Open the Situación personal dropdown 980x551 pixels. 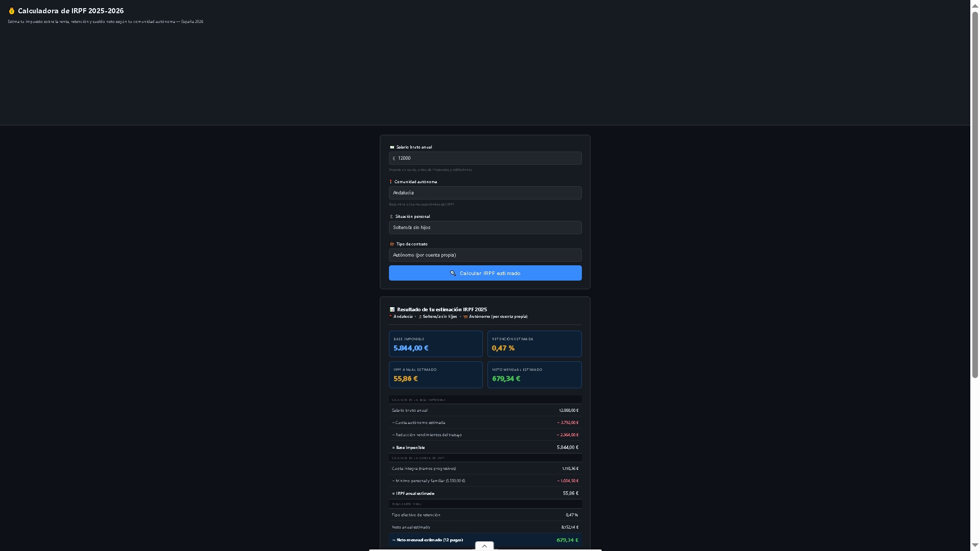(485, 228)
